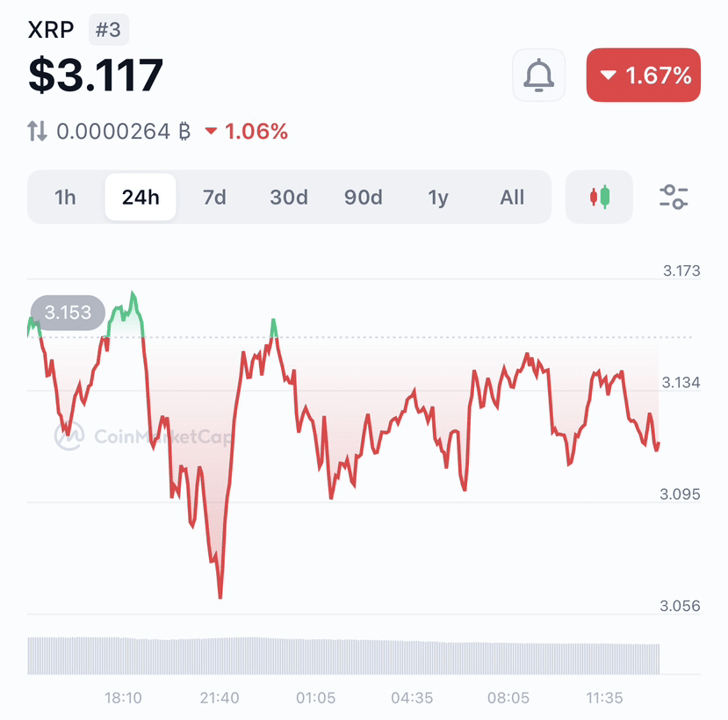Select the All time range
This screenshot has width=728, height=720.
click(512, 198)
